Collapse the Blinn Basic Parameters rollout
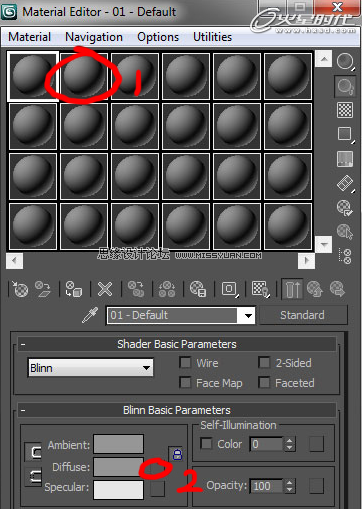The image size is (362, 509). [177, 410]
